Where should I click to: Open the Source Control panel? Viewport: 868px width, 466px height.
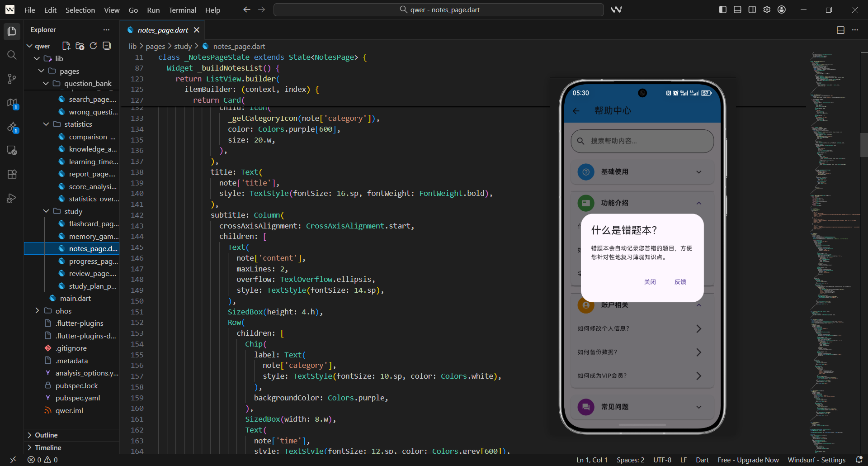click(x=12, y=79)
